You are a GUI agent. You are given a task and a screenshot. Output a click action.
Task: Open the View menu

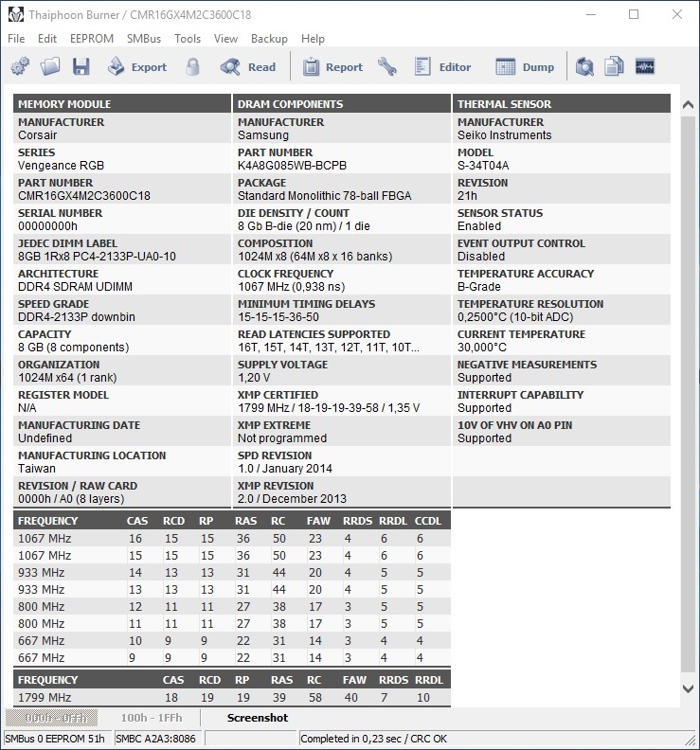(225, 39)
